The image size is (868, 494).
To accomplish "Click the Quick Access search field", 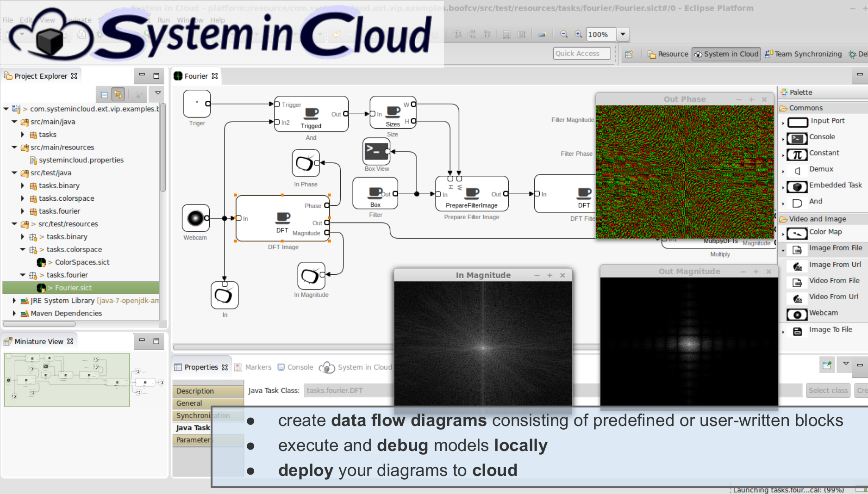I will tap(581, 54).
